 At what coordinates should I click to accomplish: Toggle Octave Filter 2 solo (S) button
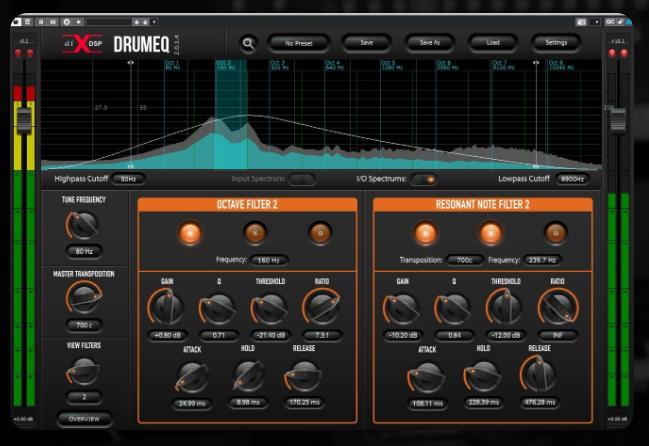click(255, 233)
